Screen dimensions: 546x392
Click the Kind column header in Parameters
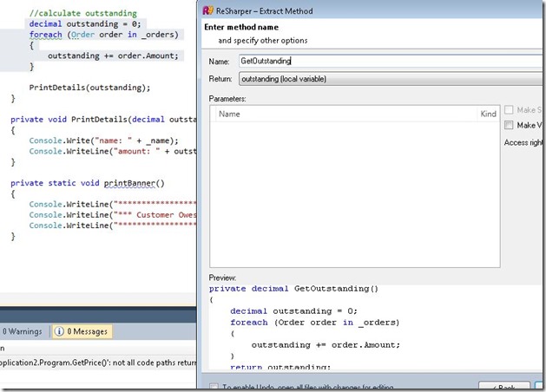(488, 114)
